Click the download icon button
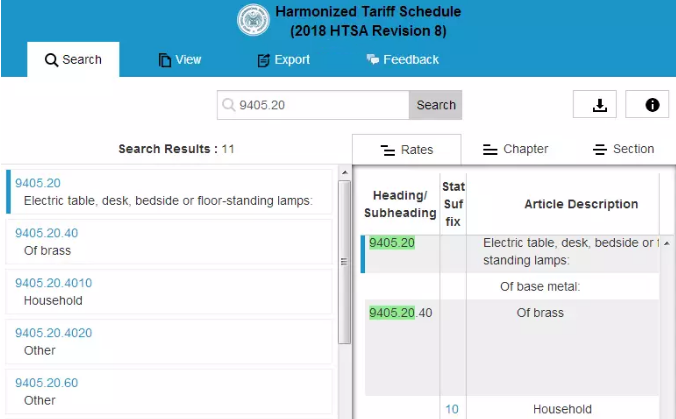The image size is (676, 419). (599, 105)
